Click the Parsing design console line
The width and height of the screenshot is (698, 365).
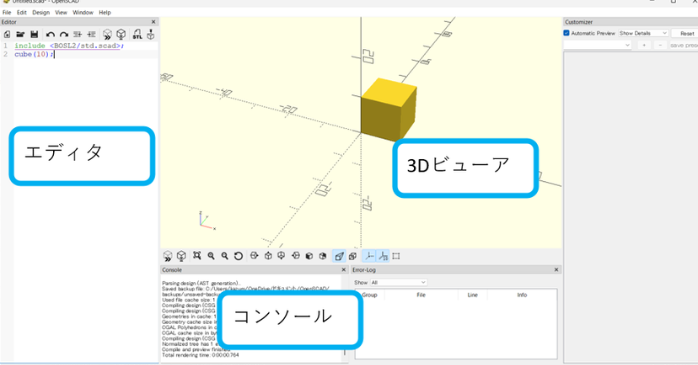coord(201,283)
